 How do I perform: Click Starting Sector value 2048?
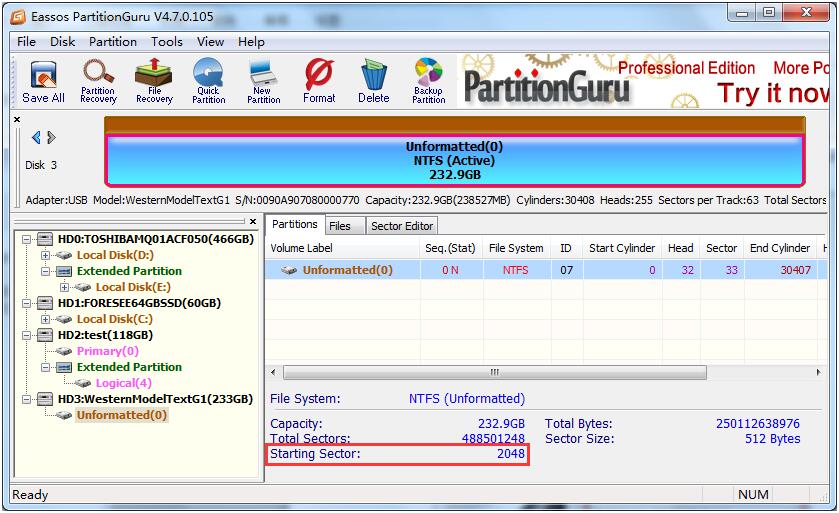[x=510, y=454]
